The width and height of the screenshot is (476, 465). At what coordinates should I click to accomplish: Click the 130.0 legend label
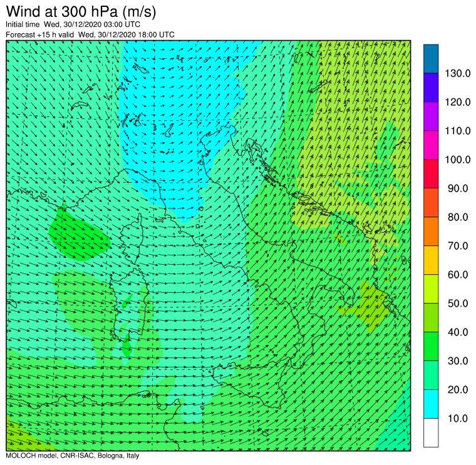coord(457,73)
